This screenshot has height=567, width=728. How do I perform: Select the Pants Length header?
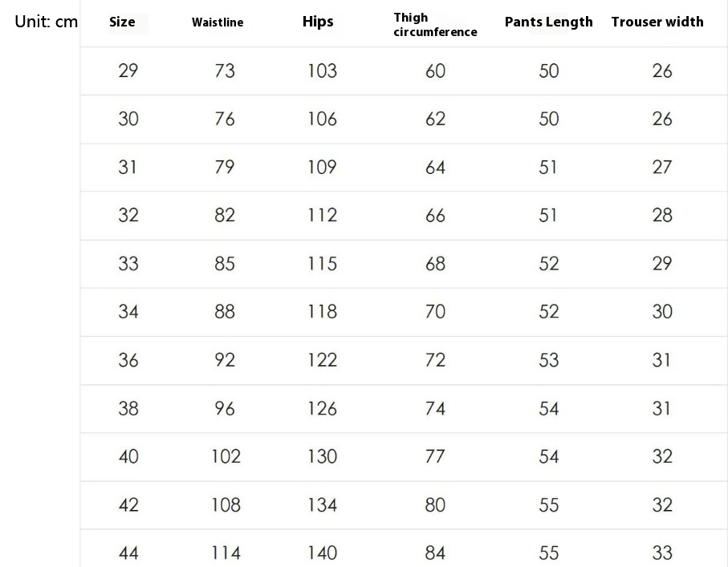[549, 22]
